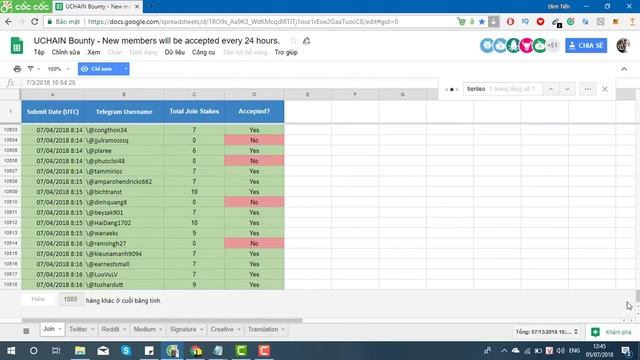Select column C header
This screenshot has width=640, height=360.
[x=194, y=94]
